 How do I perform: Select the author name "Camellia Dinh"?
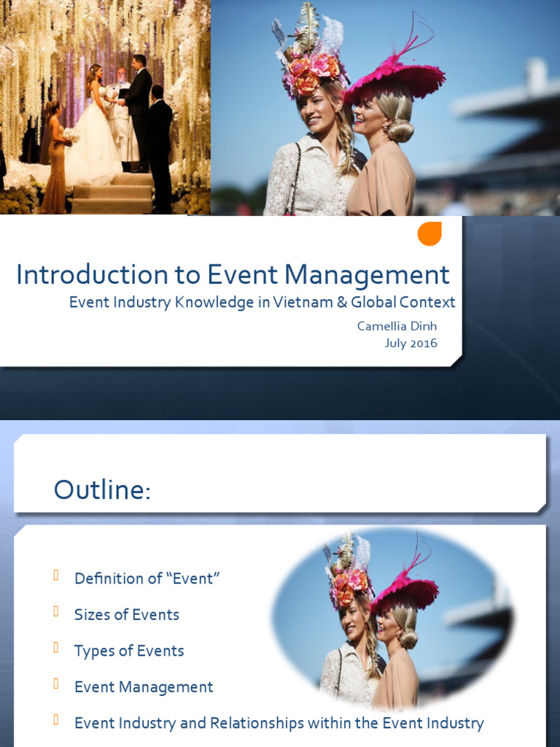click(x=397, y=326)
